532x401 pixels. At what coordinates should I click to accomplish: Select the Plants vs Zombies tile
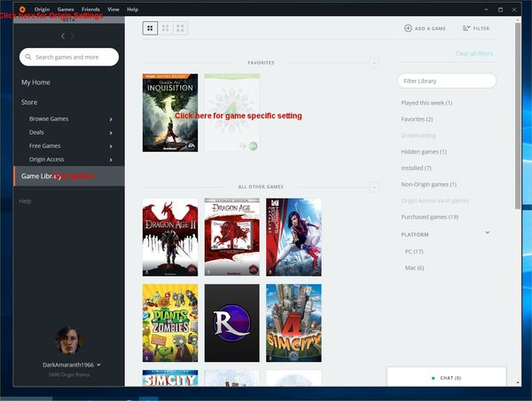coord(170,323)
